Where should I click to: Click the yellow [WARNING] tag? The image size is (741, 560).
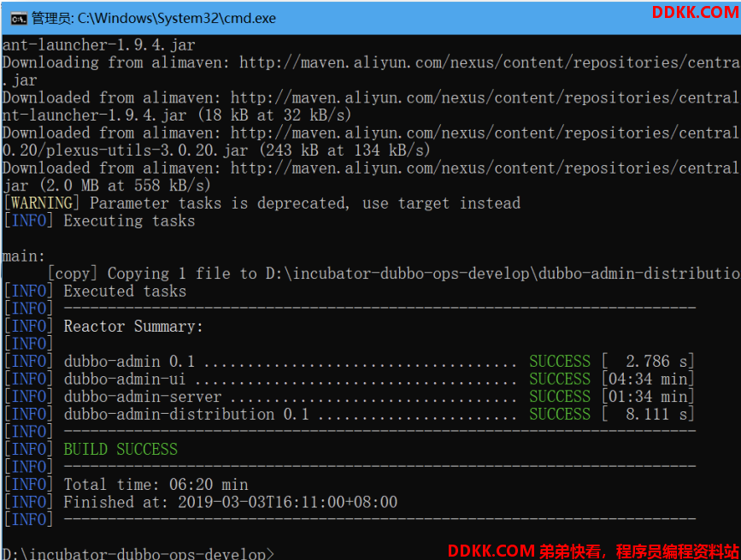[42, 203]
